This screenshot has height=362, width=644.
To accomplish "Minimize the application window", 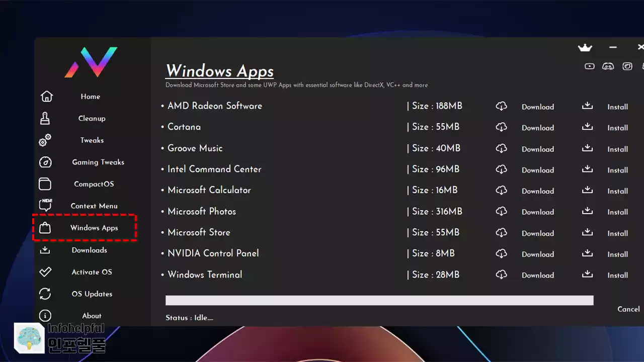I will coord(613,47).
